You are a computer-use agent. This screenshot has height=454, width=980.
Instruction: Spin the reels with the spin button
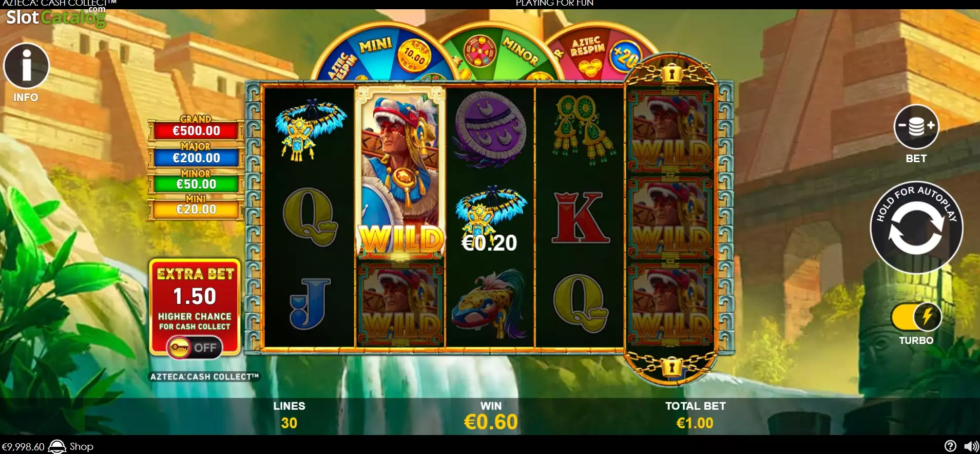tap(916, 228)
